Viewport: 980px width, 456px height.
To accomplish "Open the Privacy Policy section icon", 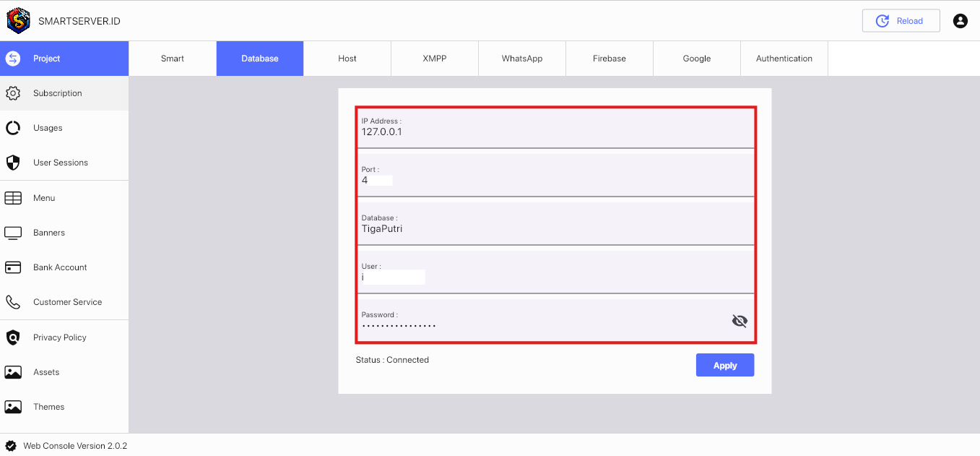I will (x=13, y=337).
